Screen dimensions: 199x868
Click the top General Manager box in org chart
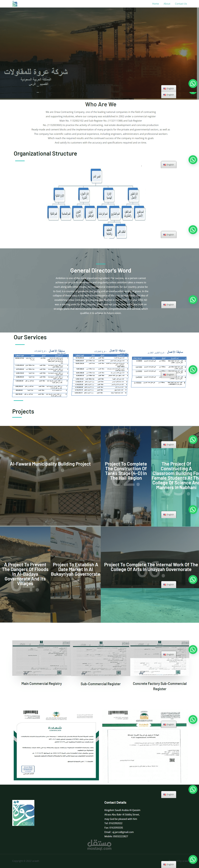(97, 176)
